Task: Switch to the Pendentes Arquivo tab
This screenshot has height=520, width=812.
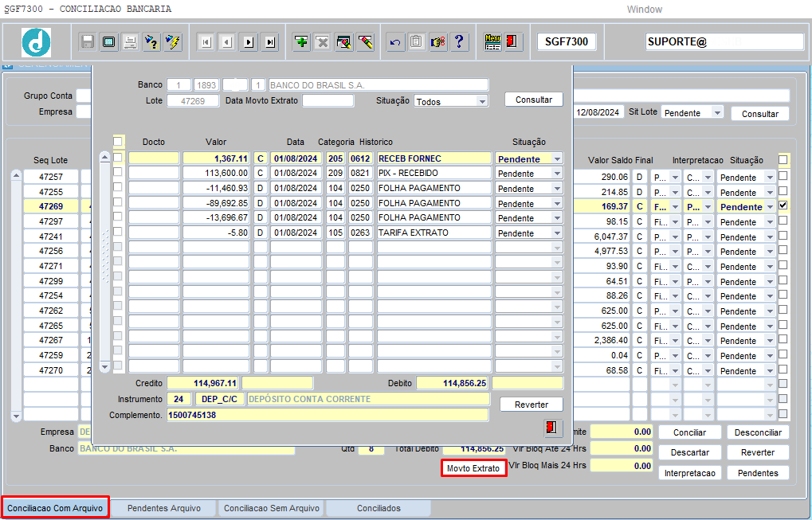Action: click(x=164, y=508)
